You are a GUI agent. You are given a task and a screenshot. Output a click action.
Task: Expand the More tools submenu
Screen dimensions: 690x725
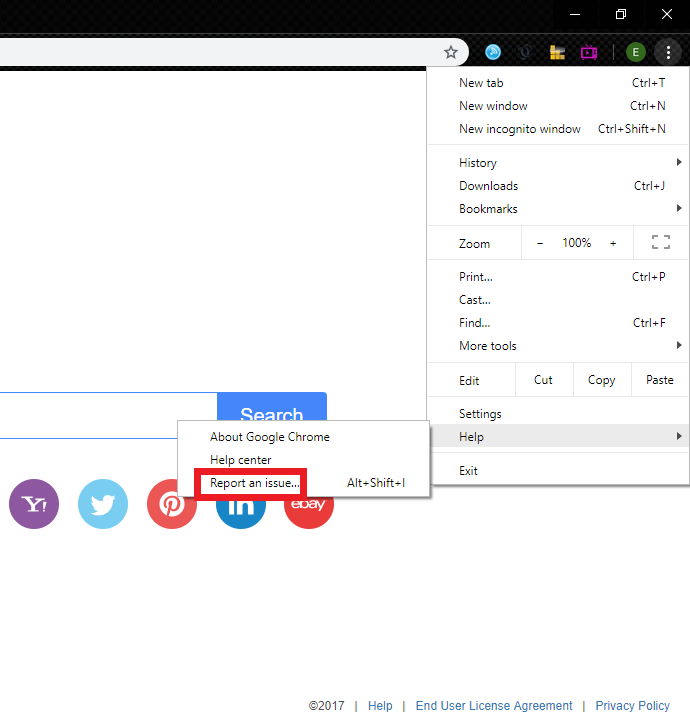click(x=558, y=346)
